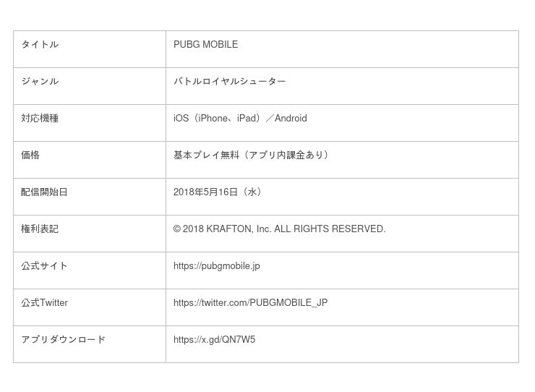Click the 公式Twitter row label
This screenshot has height=392, width=535.
click(x=44, y=303)
